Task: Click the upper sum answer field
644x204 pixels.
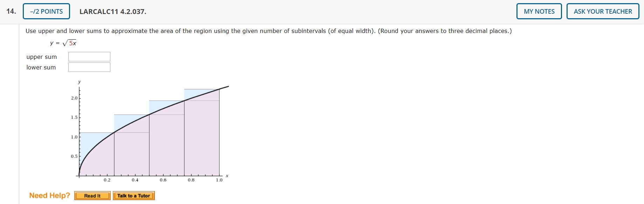Action: point(89,56)
